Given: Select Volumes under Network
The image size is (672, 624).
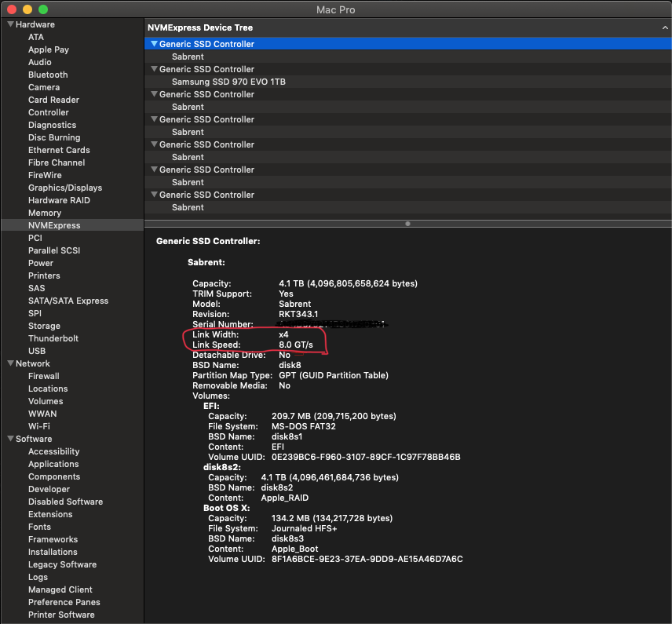Looking at the screenshot, I should pyautogui.click(x=46, y=401).
